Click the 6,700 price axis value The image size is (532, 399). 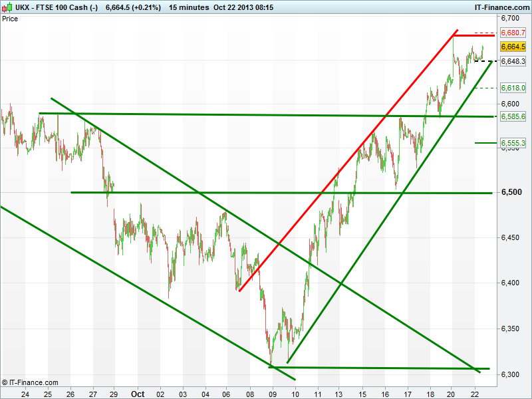coord(510,18)
